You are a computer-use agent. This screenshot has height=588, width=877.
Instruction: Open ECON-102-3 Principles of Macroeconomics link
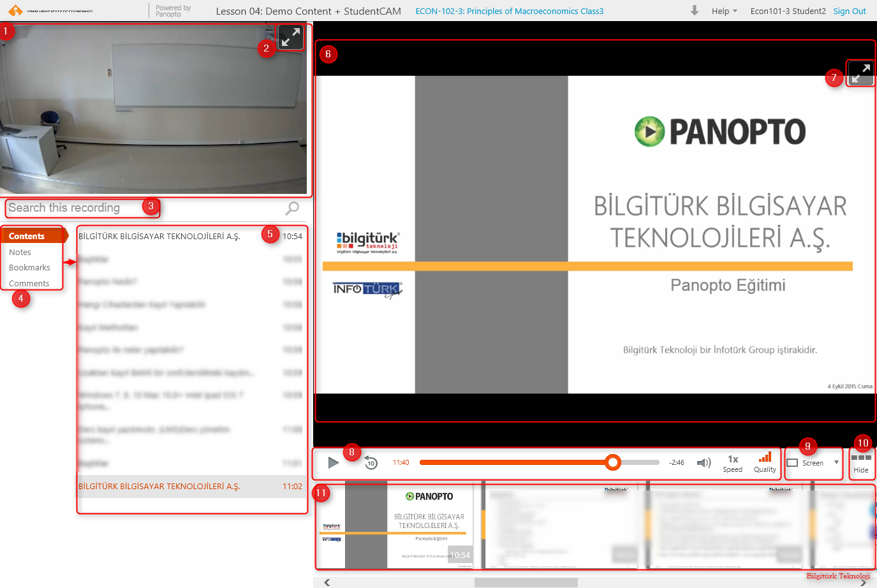point(509,11)
